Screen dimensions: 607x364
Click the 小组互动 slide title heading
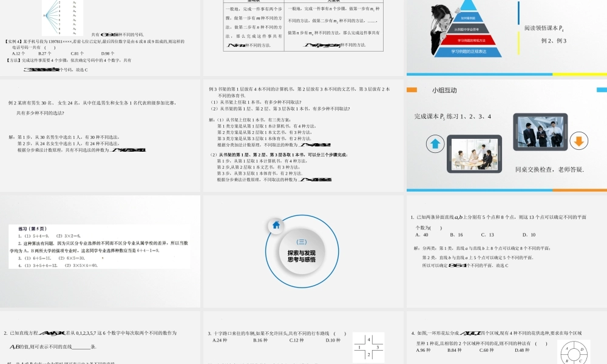pos(445,90)
